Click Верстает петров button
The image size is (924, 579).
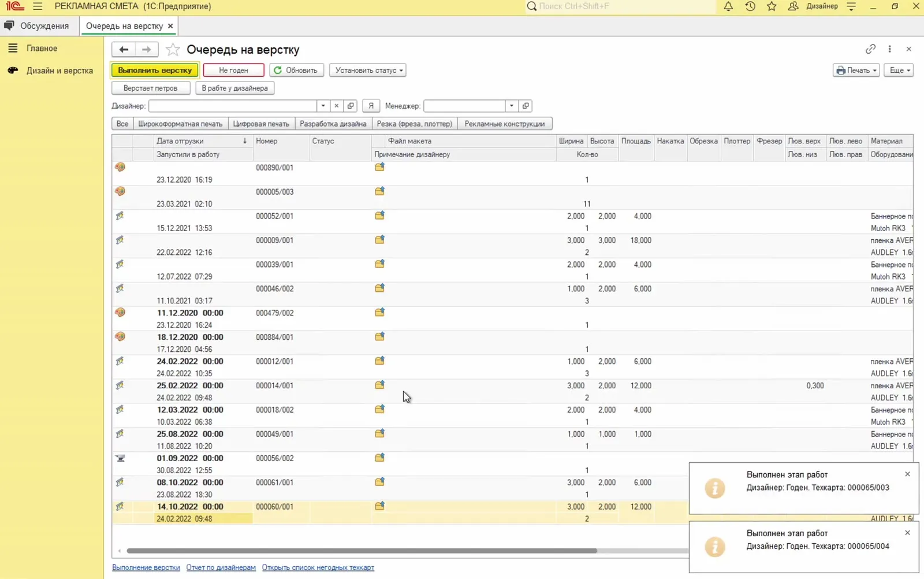pos(151,88)
